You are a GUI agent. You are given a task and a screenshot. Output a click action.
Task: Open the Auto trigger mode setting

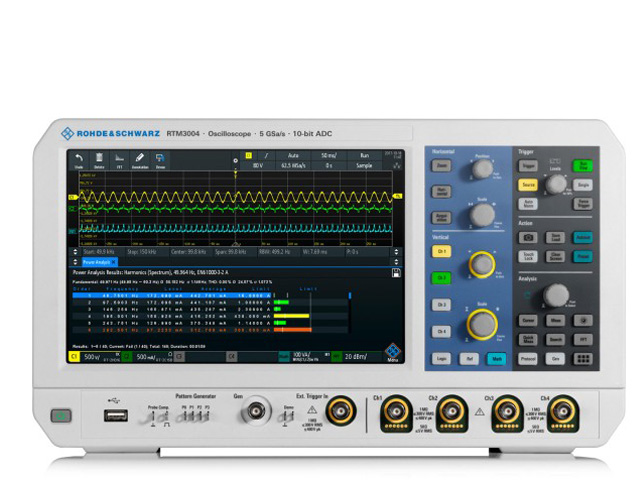pyautogui.click(x=294, y=156)
